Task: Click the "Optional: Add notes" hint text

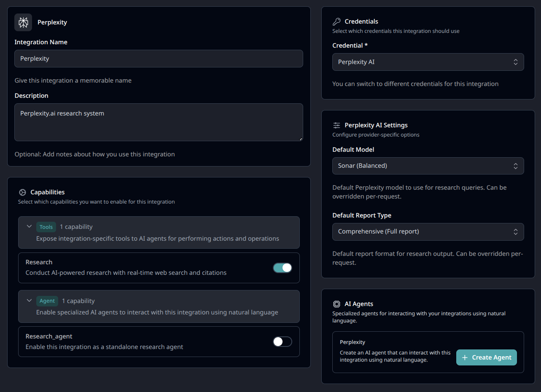Action: (x=94, y=154)
